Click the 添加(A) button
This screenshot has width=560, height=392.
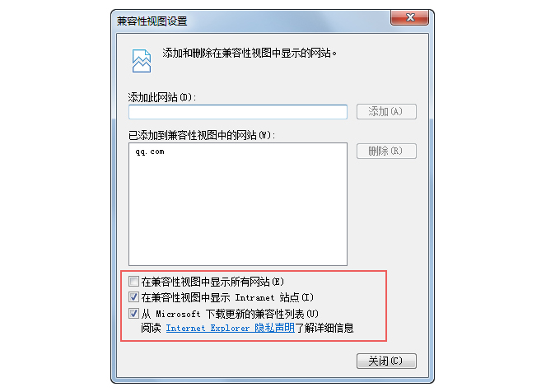[x=386, y=112]
